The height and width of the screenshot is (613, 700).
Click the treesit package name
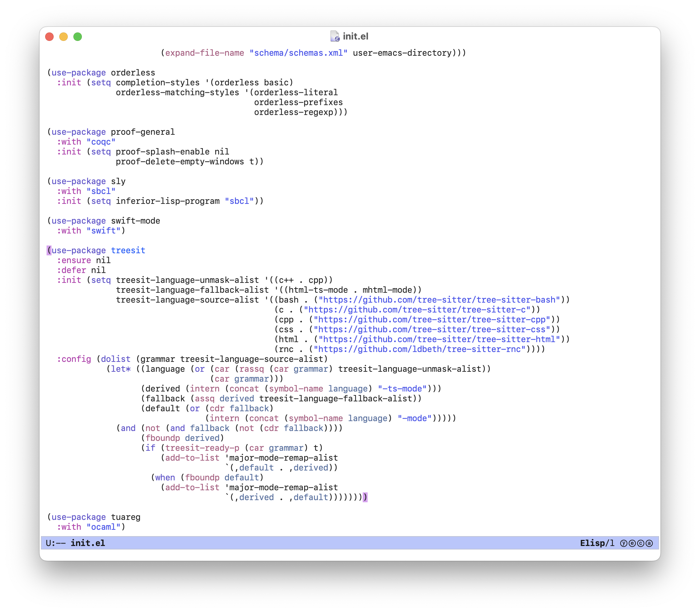(128, 250)
